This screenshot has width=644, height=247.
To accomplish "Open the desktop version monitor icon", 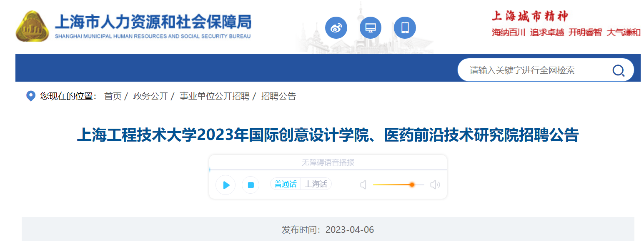I will point(371,28).
